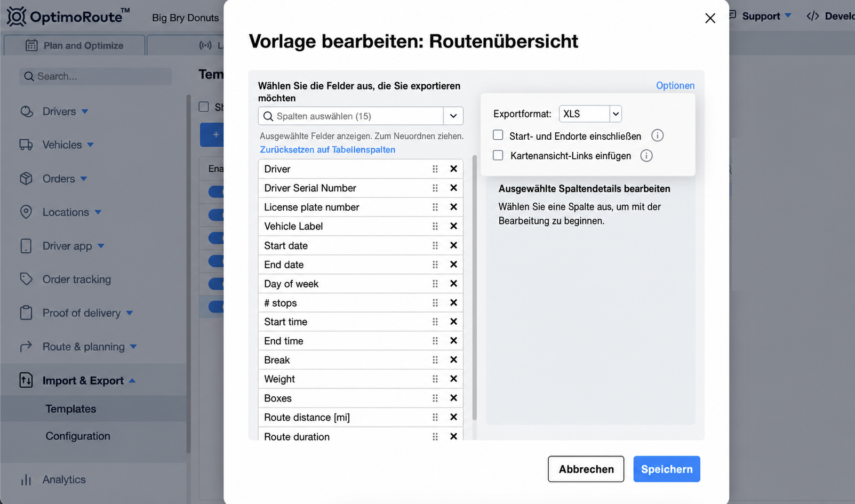
Task: Remove the End date field
Action: tap(453, 265)
